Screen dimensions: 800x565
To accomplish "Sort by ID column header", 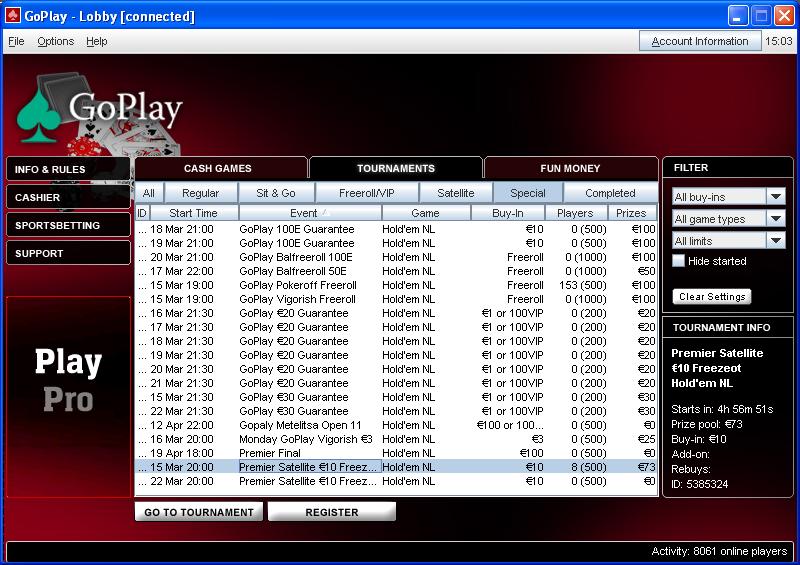I will pos(142,213).
